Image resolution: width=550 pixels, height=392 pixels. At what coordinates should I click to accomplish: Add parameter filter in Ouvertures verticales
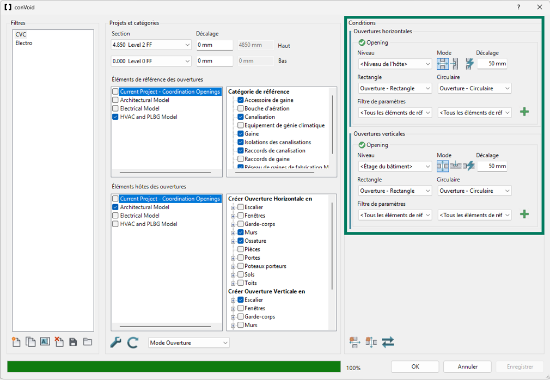coord(524,214)
